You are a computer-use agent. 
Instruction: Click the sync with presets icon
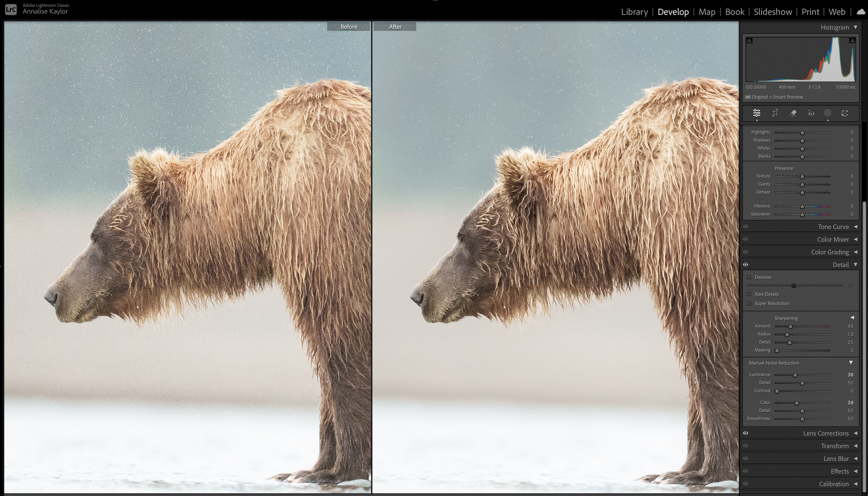pos(845,114)
